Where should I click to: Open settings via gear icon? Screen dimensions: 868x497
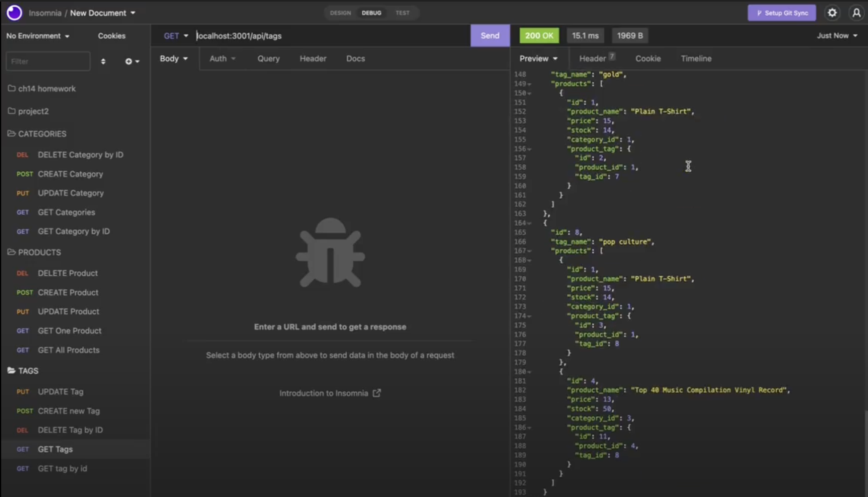click(x=832, y=13)
